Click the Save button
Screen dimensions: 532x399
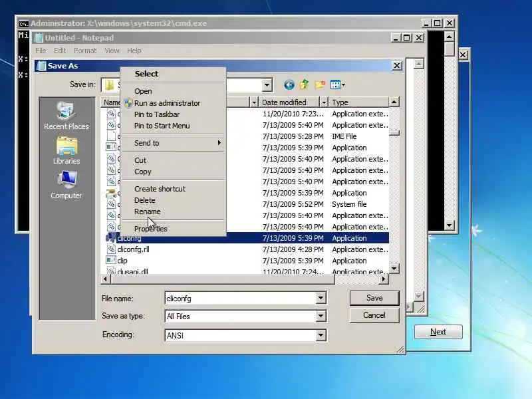click(x=374, y=298)
